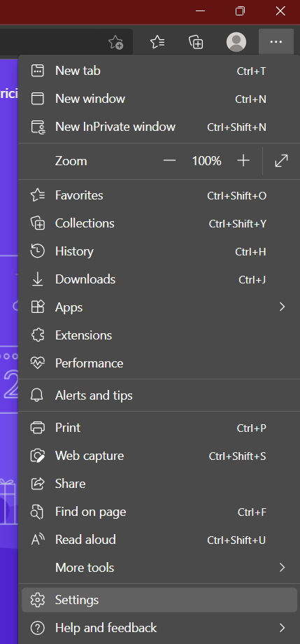The width and height of the screenshot is (300, 644).
Task: Open Downloads from the menu
Action: [x=159, y=279]
